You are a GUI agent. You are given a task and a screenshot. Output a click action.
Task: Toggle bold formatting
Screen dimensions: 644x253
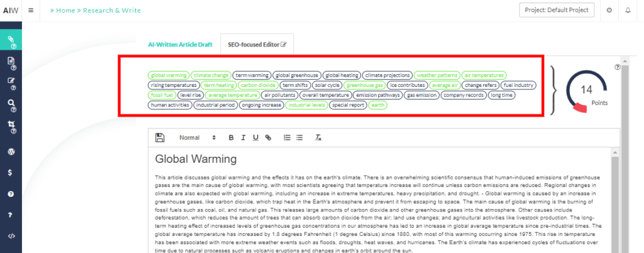pyautogui.click(x=231, y=138)
